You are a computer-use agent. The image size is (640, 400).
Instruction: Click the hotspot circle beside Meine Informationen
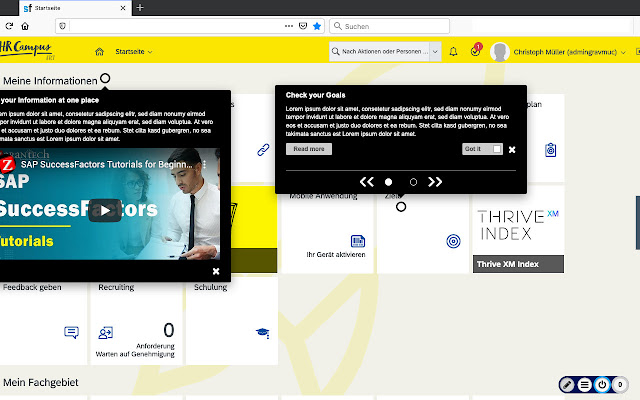click(105, 78)
